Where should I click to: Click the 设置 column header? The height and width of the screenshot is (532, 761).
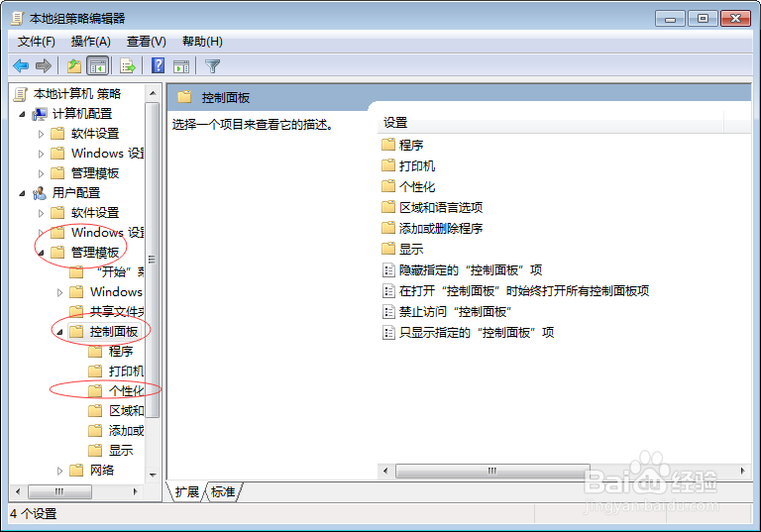click(x=550, y=123)
